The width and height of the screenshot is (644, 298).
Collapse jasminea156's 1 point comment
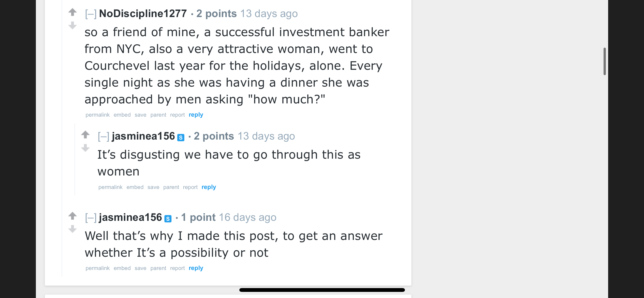coord(91,218)
